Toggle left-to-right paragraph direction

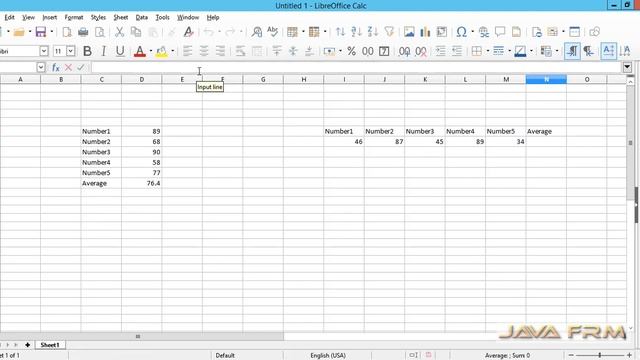pos(572,51)
